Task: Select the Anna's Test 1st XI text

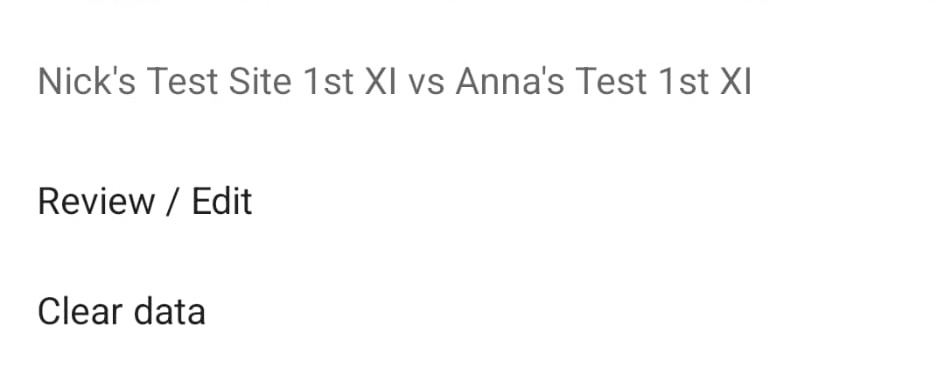Action: [604, 81]
